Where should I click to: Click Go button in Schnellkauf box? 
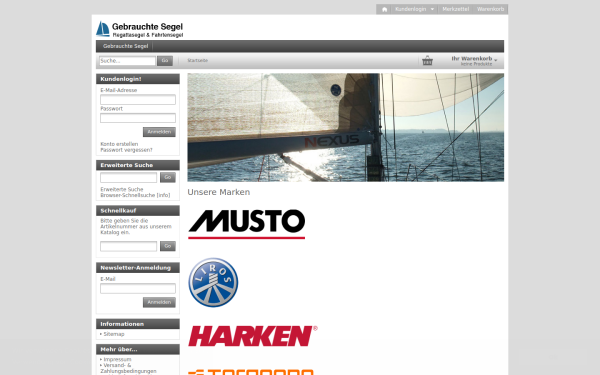point(168,246)
